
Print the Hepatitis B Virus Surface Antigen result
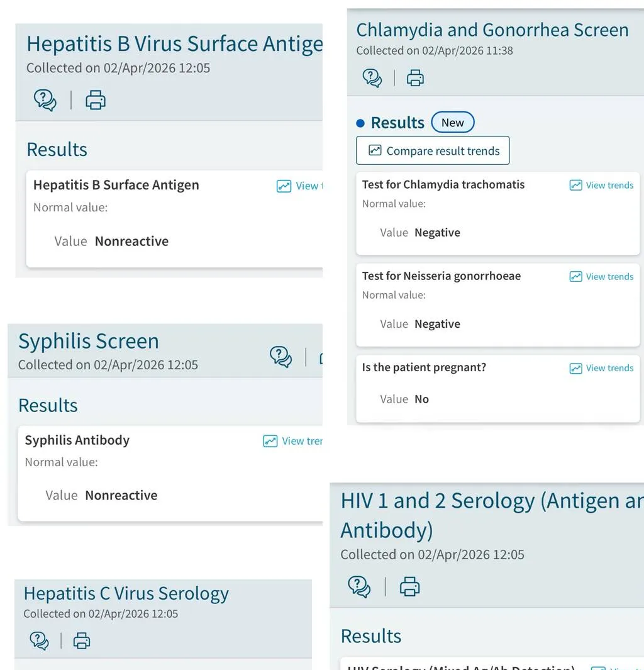95,100
